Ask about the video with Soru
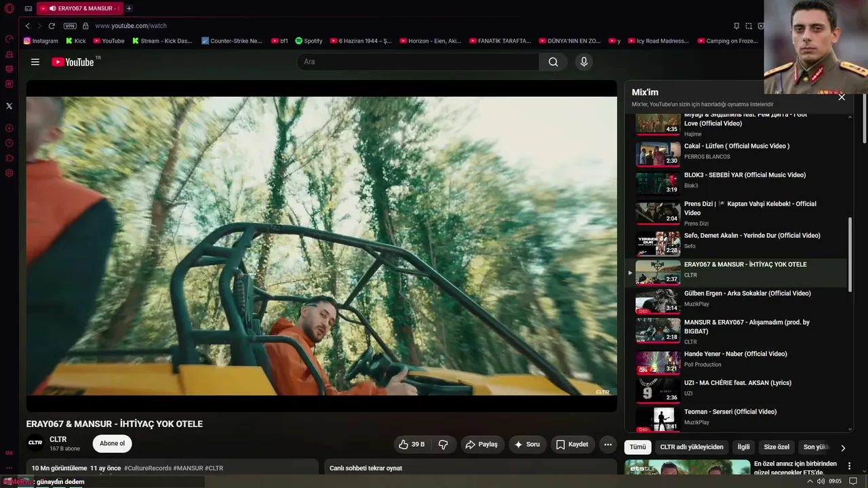868x488 pixels. coord(527,445)
